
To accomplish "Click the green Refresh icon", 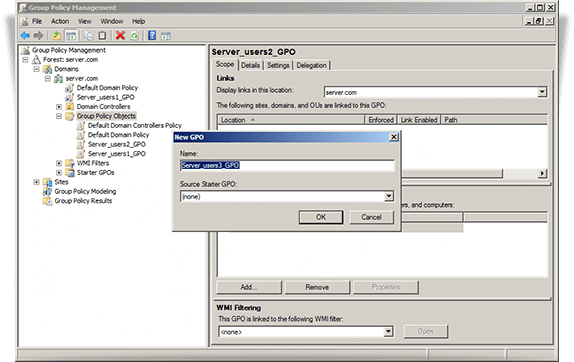I will coord(134,36).
